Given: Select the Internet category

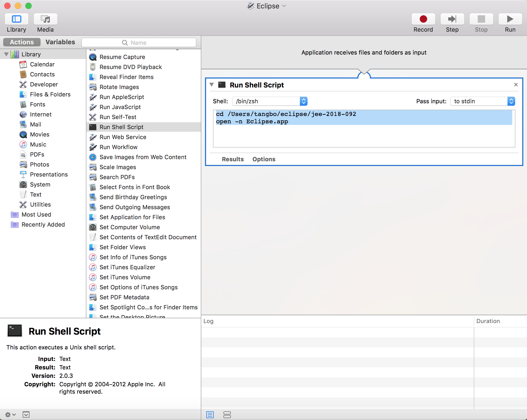Looking at the screenshot, I should click(x=41, y=114).
